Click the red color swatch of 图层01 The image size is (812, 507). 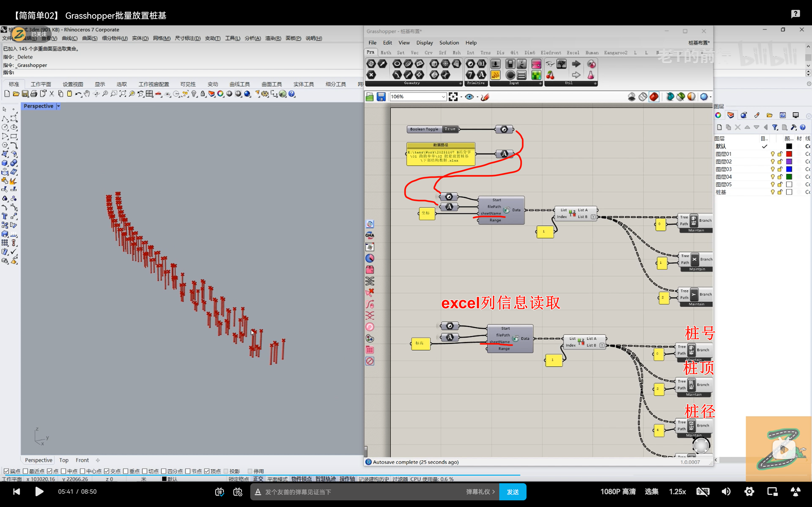coord(789,154)
